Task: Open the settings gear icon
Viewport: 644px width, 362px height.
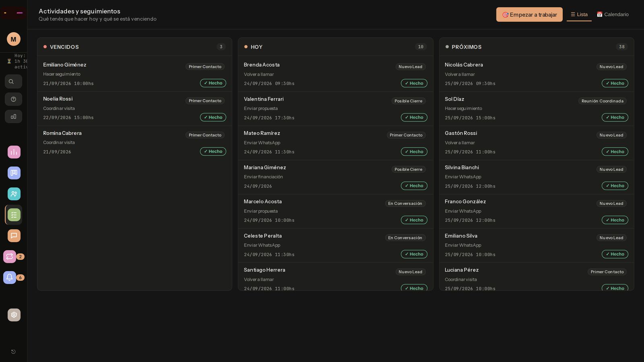Action: click(x=14, y=315)
